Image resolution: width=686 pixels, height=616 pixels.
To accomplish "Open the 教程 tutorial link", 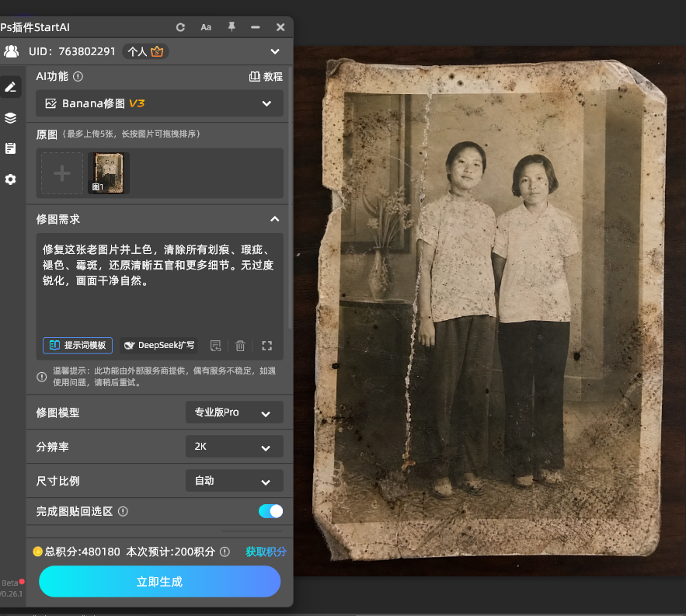I will click(x=266, y=77).
